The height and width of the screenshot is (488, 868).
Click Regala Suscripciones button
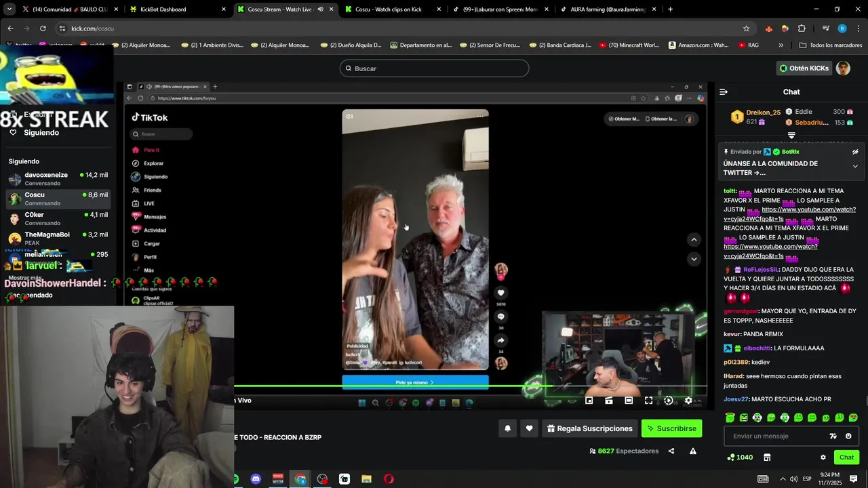click(589, 428)
